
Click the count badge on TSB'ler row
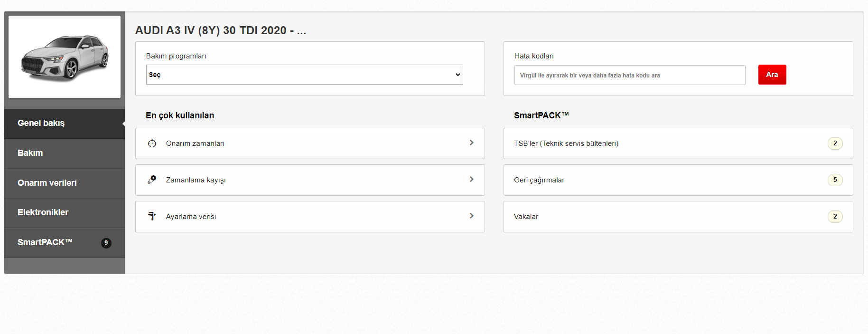point(835,143)
